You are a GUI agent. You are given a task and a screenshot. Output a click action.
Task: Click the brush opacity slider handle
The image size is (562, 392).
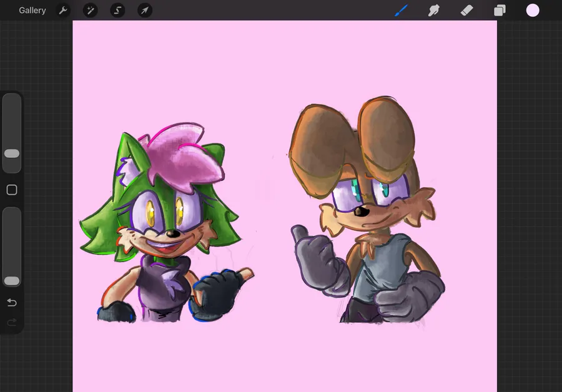(12, 281)
